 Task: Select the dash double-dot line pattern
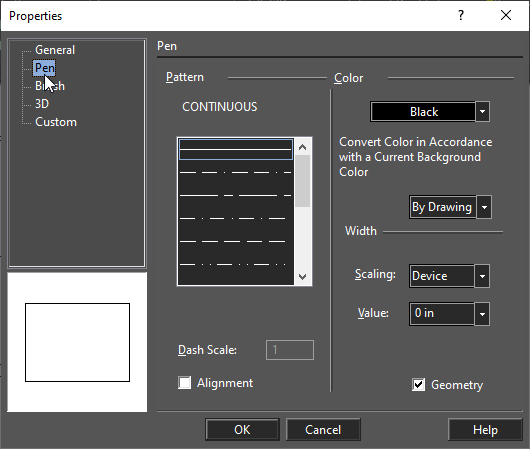pos(236,264)
